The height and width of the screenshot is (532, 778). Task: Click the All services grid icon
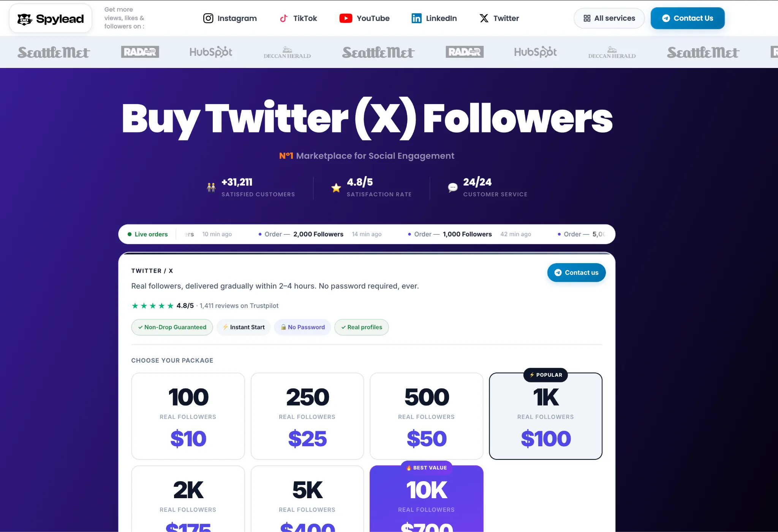coord(587,18)
